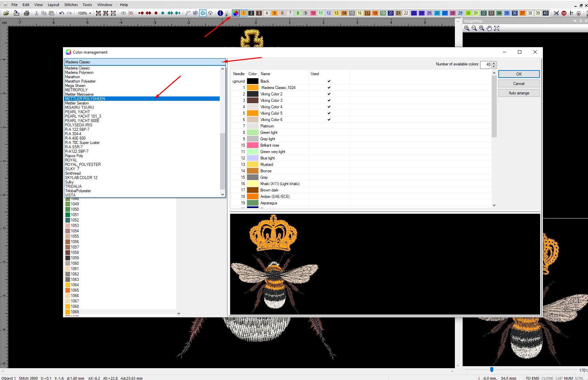Click the Print icon in toolbar
588x380 pixels.
pyautogui.click(x=27, y=13)
